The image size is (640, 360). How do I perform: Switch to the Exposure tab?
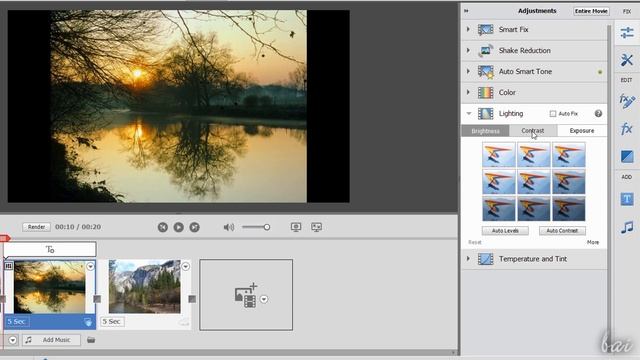click(x=582, y=131)
